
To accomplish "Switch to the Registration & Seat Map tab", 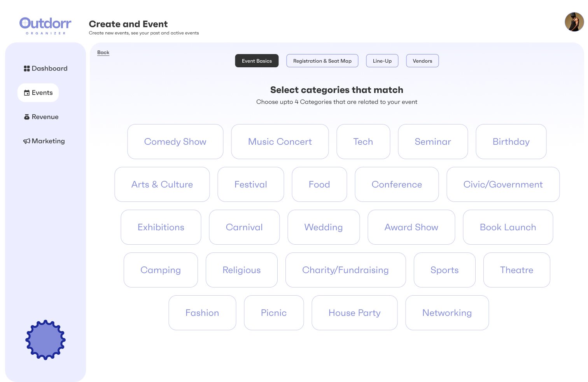I will pos(322,61).
